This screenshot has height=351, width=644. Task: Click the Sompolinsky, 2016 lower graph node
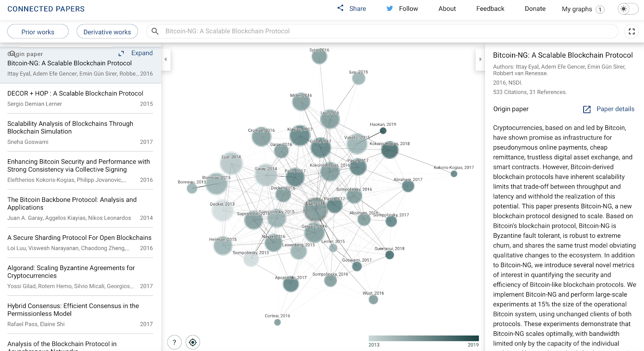(x=330, y=280)
